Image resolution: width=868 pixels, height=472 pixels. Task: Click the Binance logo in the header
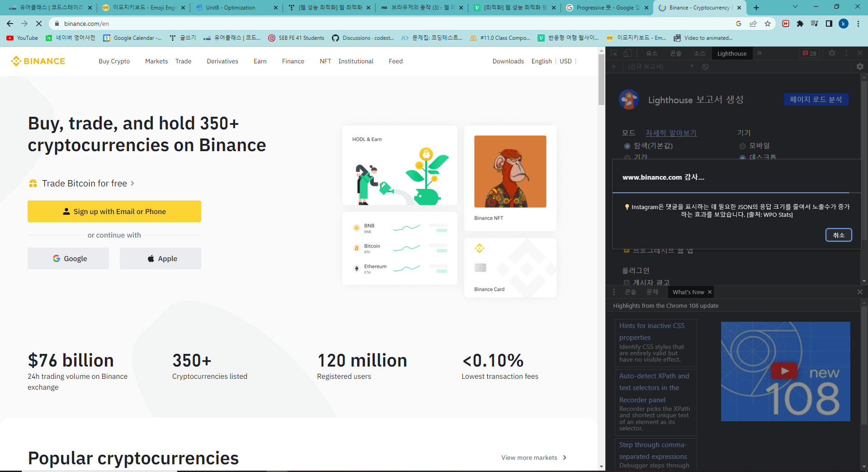(38, 61)
